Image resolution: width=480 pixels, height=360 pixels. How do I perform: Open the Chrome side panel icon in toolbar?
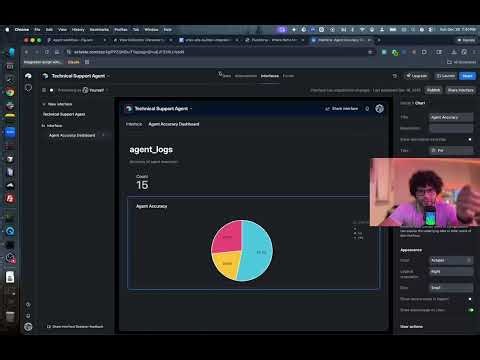439,52
